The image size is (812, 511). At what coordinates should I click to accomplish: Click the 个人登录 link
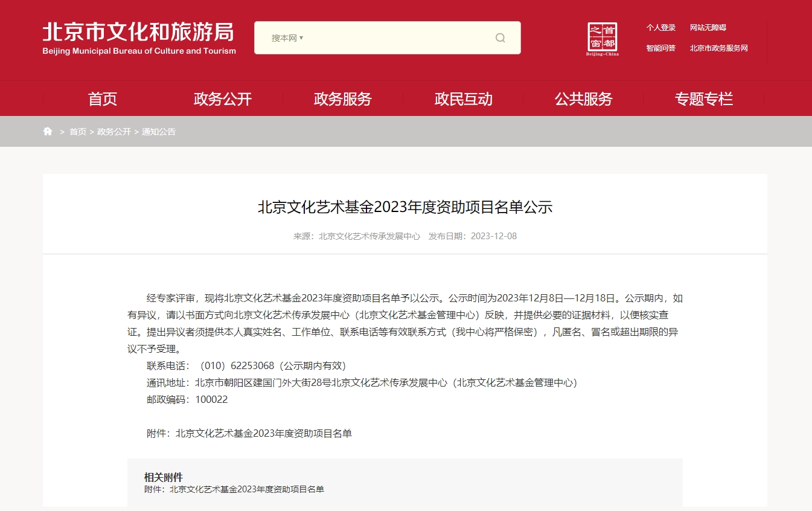coord(660,28)
